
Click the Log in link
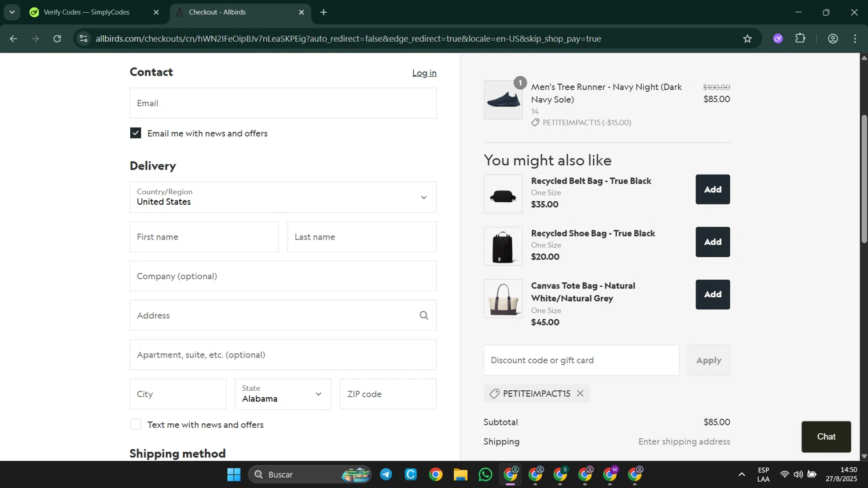[x=424, y=73]
